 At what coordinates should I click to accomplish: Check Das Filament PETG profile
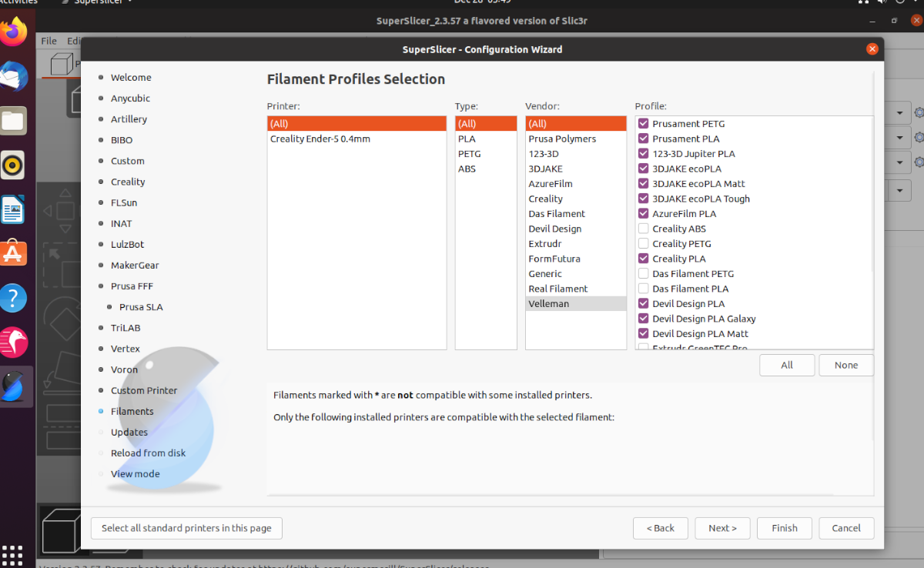[644, 273]
